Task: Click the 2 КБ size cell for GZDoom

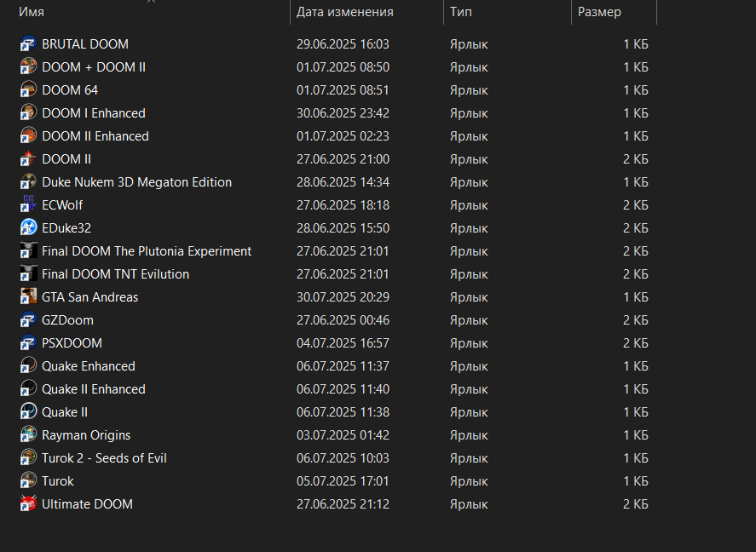Action: coord(636,320)
